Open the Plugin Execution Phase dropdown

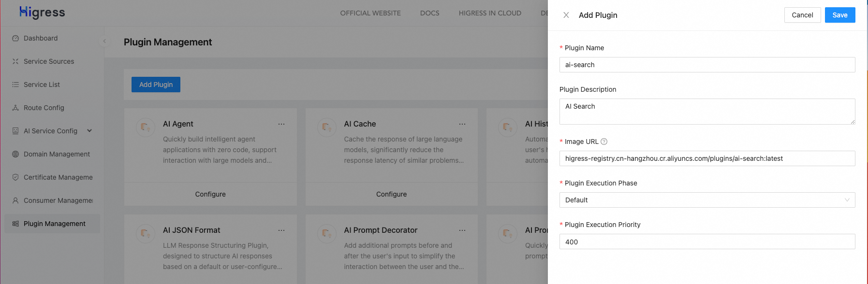coord(707,200)
